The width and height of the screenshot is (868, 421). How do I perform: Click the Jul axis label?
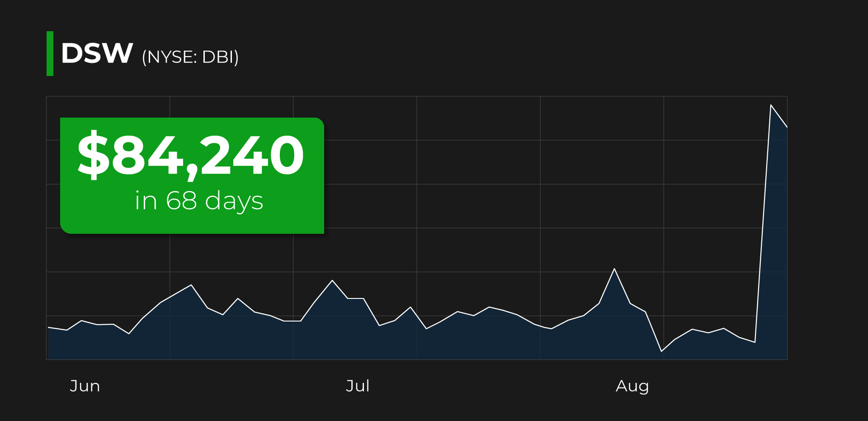click(358, 386)
